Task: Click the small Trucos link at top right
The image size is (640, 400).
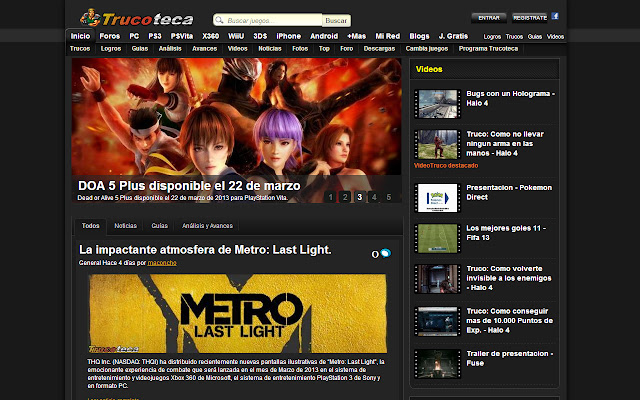Action: click(x=514, y=37)
